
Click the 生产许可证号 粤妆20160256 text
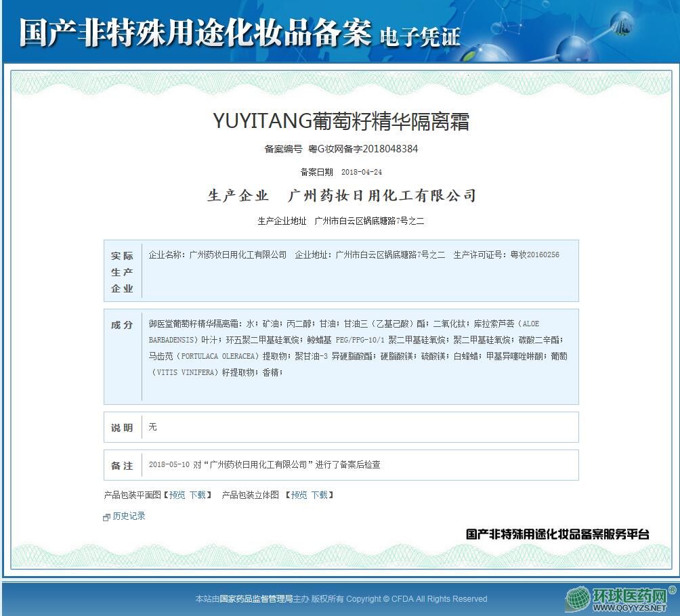point(506,255)
